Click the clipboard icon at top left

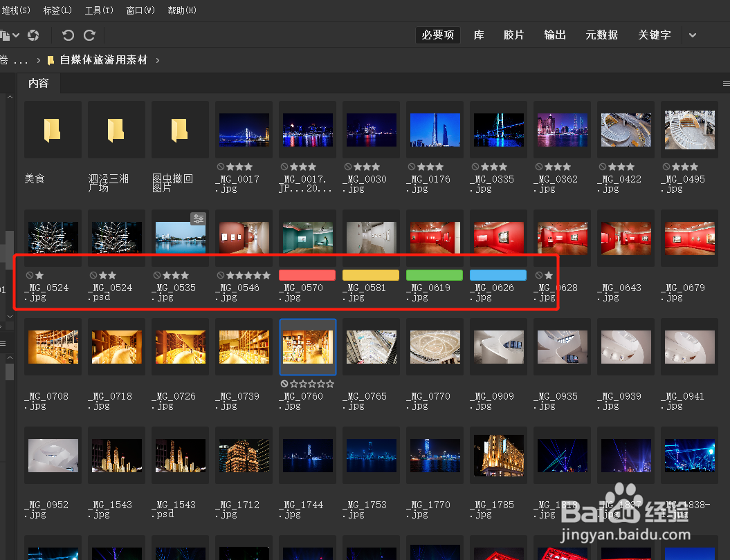6,35
